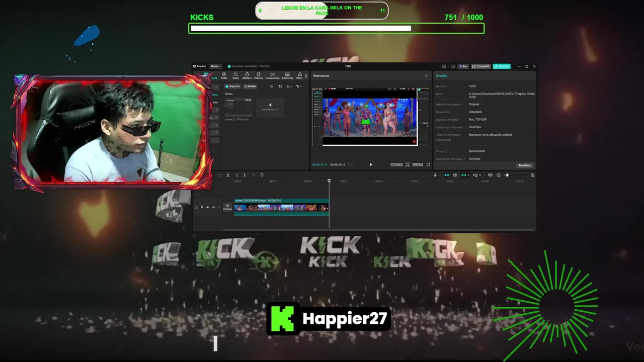
Task: Open the Efectos tab
Action: click(259, 76)
